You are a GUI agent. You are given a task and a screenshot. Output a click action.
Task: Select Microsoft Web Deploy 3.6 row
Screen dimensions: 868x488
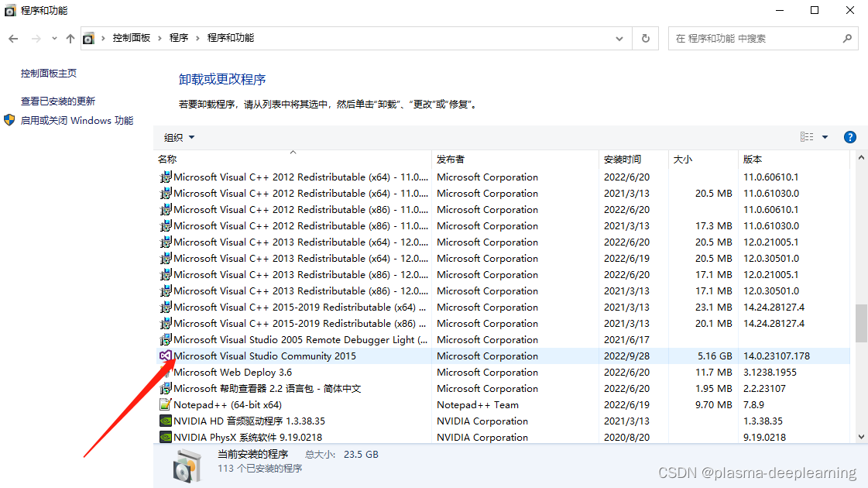(502, 373)
